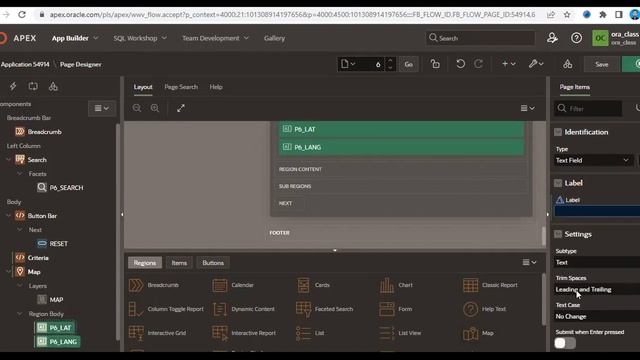The width and height of the screenshot is (640, 360).
Task: Click the Application 54914 breadcrumb link
Action: pos(25,64)
